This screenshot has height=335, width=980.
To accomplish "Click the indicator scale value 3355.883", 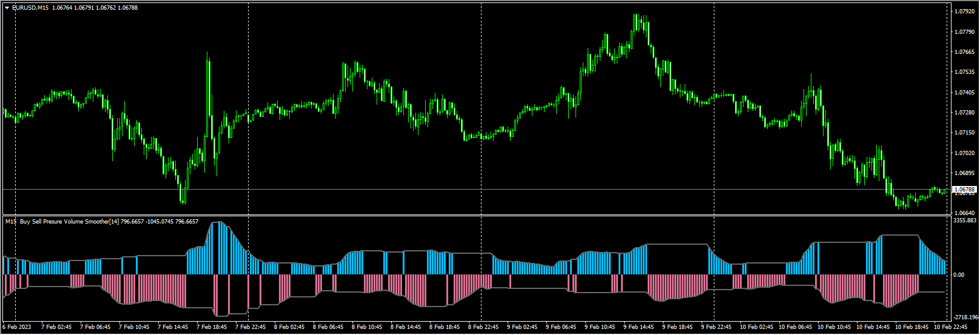I will tap(965, 221).
